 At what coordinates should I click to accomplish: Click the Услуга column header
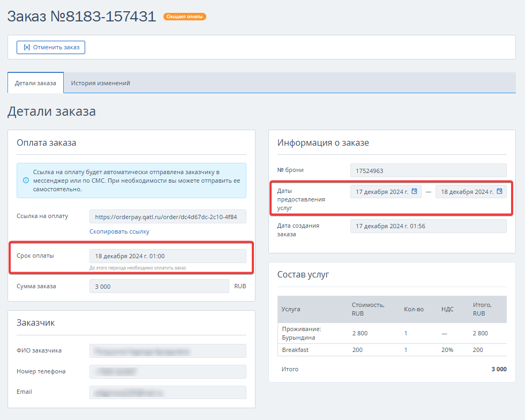pos(290,309)
